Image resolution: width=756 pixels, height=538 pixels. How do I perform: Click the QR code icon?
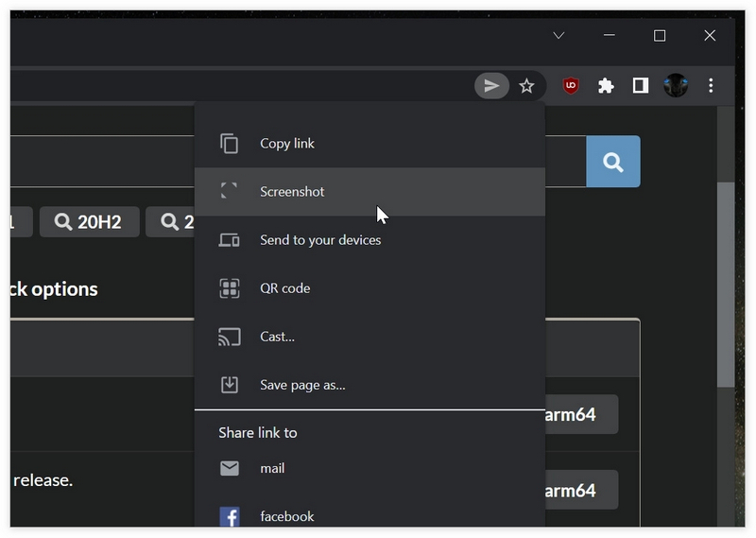click(x=230, y=288)
